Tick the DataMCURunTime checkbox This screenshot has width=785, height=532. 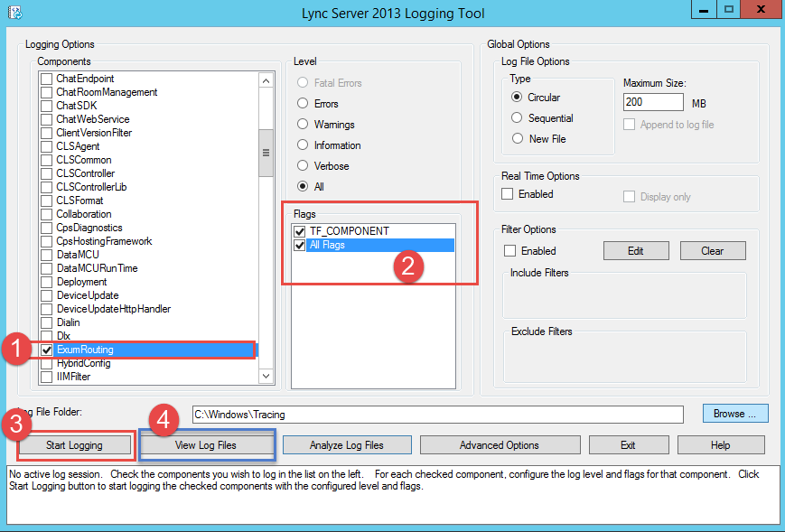pos(47,268)
